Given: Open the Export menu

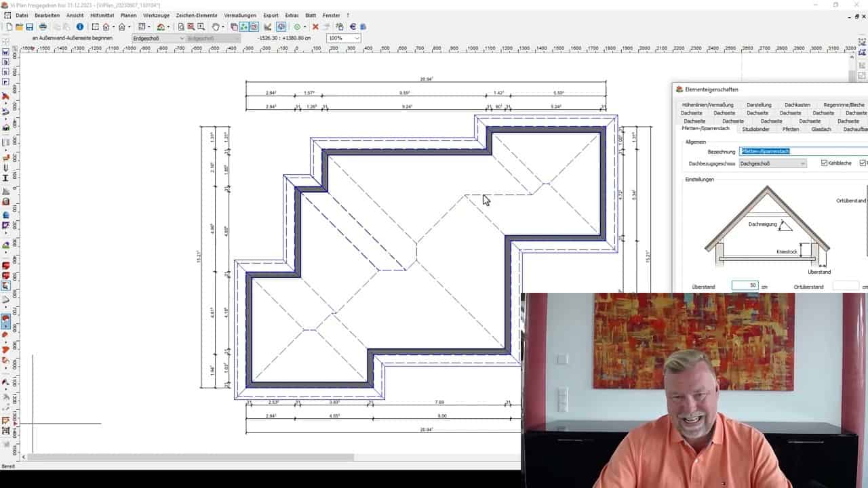Looking at the screenshot, I should (x=271, y=15).
